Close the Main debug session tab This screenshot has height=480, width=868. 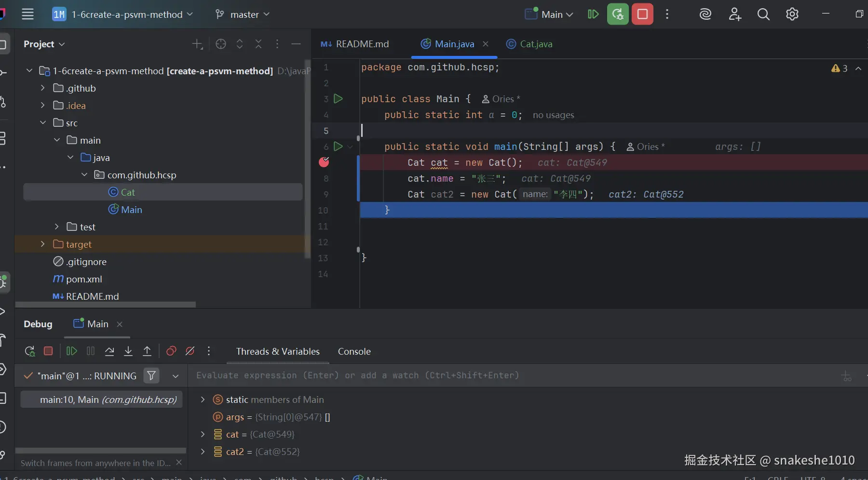tap(120, 324)
